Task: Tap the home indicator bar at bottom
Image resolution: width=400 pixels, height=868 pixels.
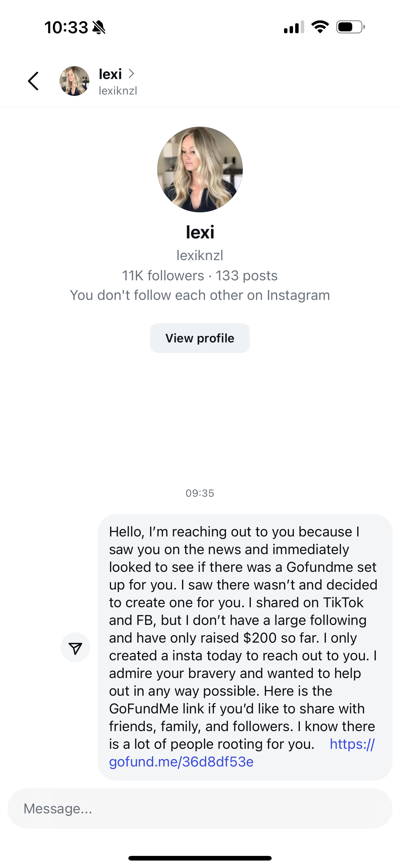Action: pyautogui.click(x=200, y=858)
